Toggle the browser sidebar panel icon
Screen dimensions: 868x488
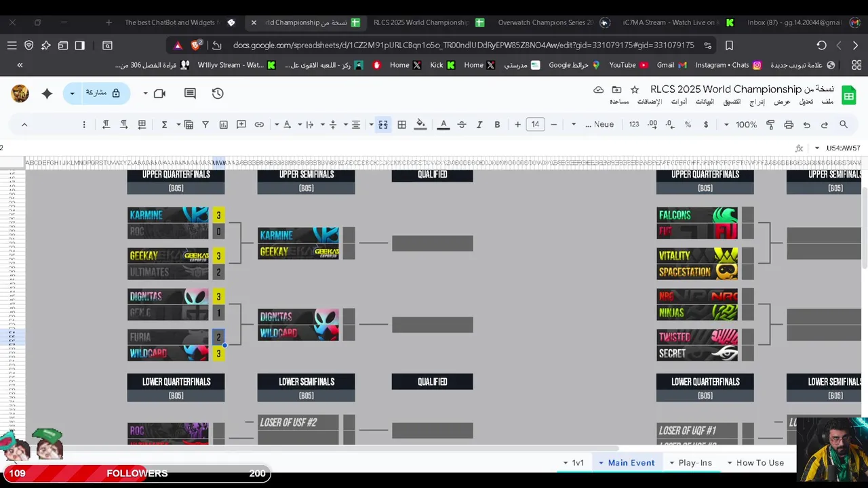79,45
